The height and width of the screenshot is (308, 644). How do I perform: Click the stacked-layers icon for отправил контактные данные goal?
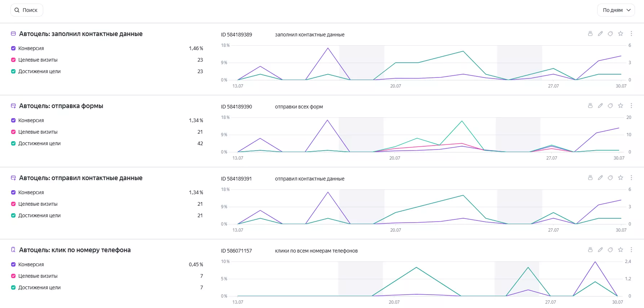[x=590, y=178]
